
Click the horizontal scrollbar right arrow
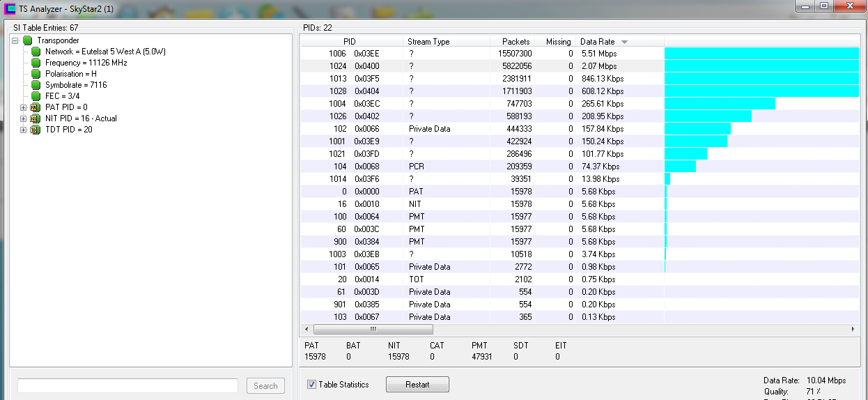[853, 329]
